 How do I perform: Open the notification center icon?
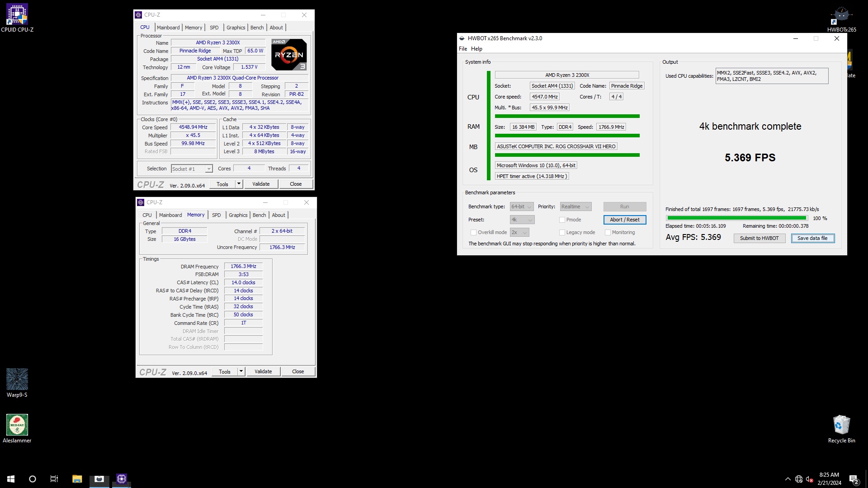pyautogui.click(x=854, y=479)
